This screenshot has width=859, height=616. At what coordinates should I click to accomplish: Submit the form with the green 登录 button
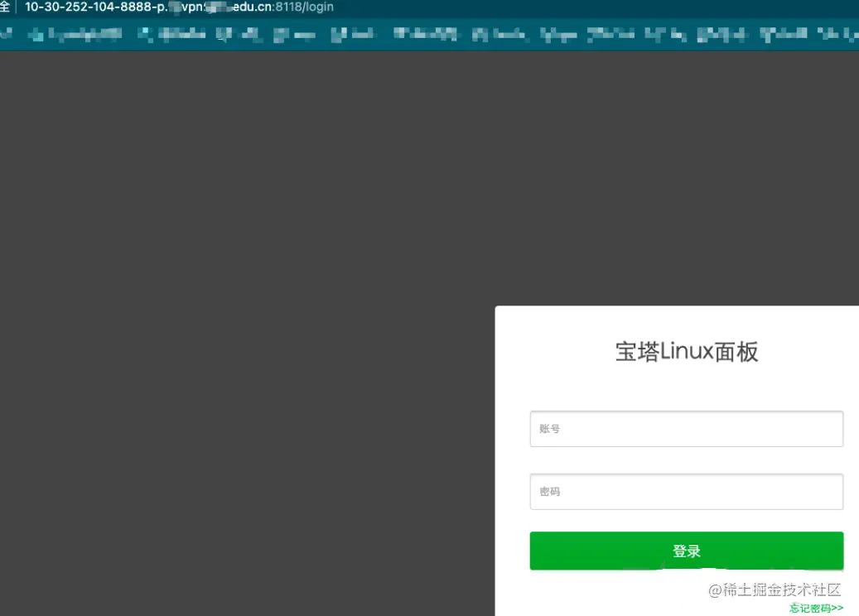[x=687, y=551]
